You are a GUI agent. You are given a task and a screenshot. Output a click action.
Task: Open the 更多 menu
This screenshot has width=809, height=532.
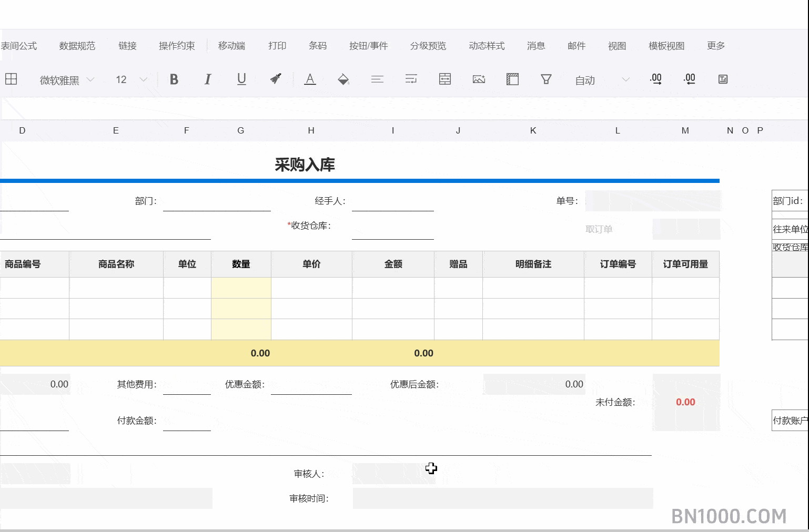click(716, 46)
